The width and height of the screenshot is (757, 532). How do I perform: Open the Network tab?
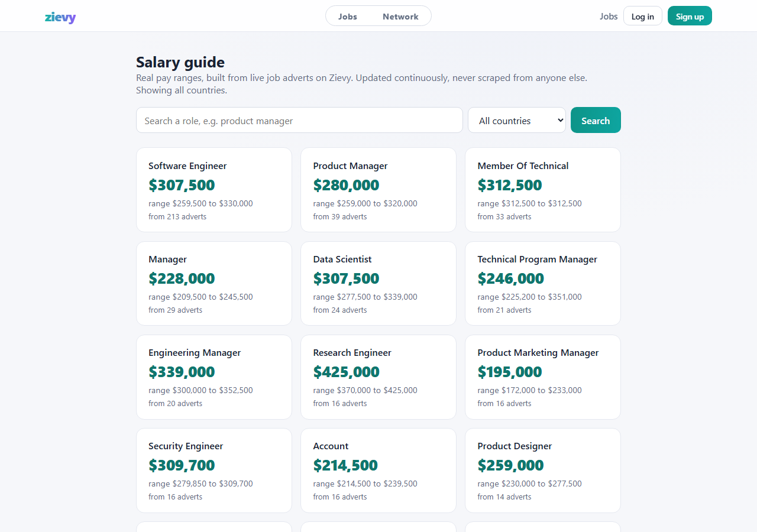tap(400, 17)
